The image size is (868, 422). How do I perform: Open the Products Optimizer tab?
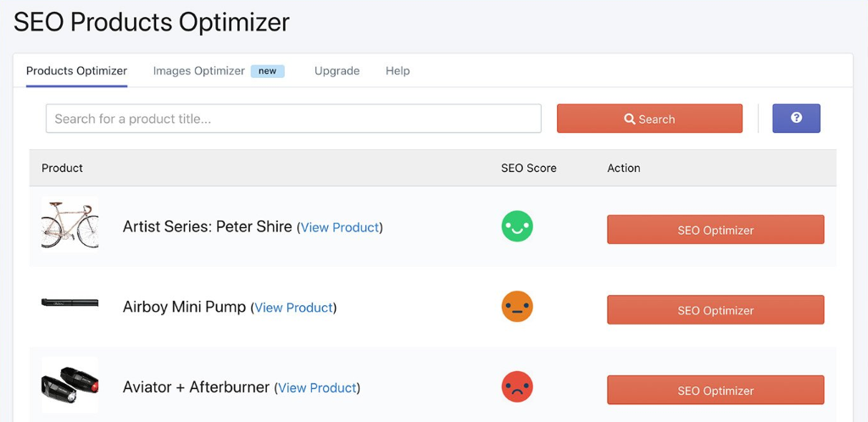(x=76, y=71)
